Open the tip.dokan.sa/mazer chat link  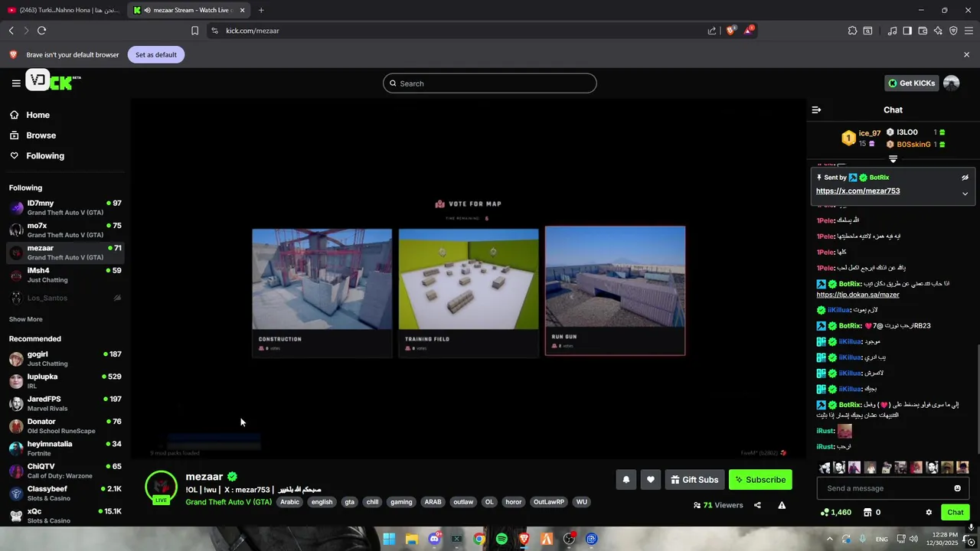click(857, 295)
